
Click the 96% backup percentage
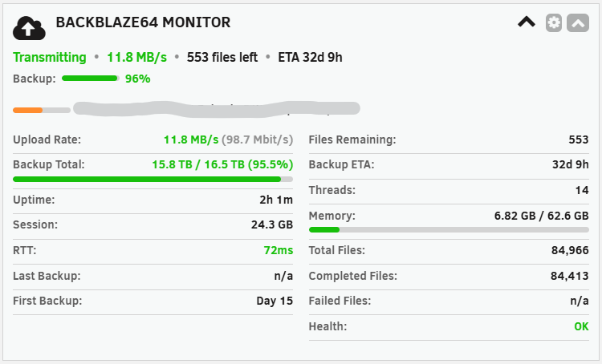pyautogui.click(x=138, y=79)
